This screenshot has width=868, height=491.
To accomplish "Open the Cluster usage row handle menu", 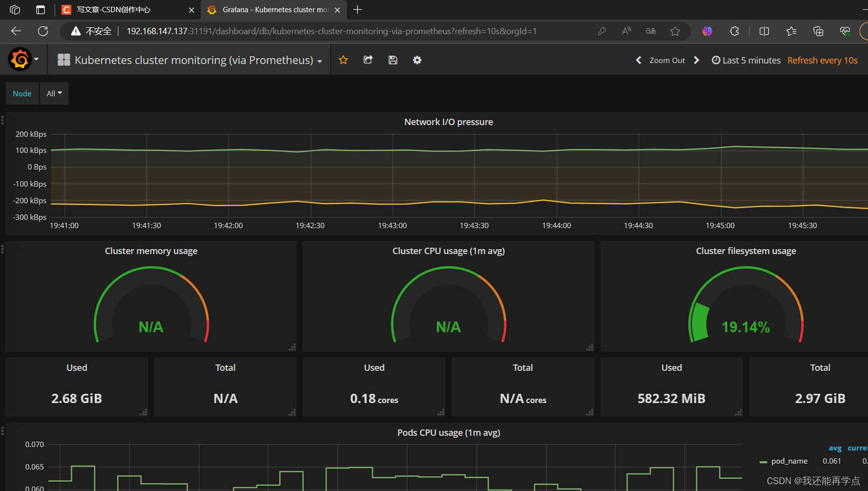I will (2, 249).
